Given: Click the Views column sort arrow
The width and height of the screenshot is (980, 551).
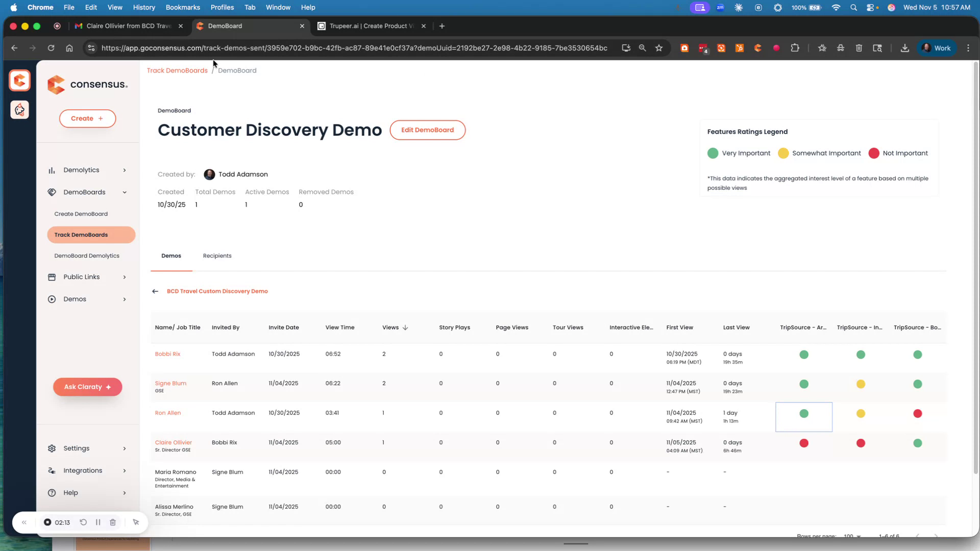Looking at the screenshot, I should pos(405,328).
